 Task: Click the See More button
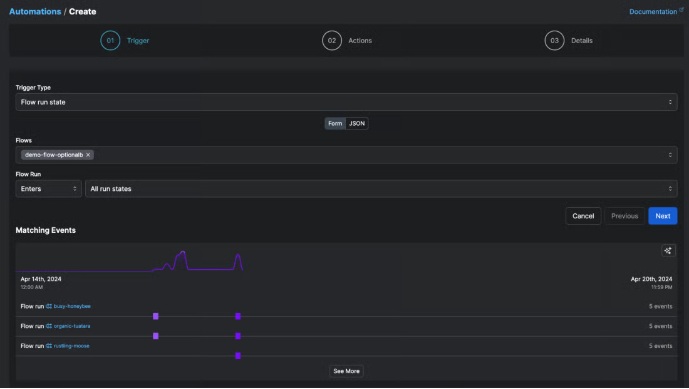pos(346,371)
